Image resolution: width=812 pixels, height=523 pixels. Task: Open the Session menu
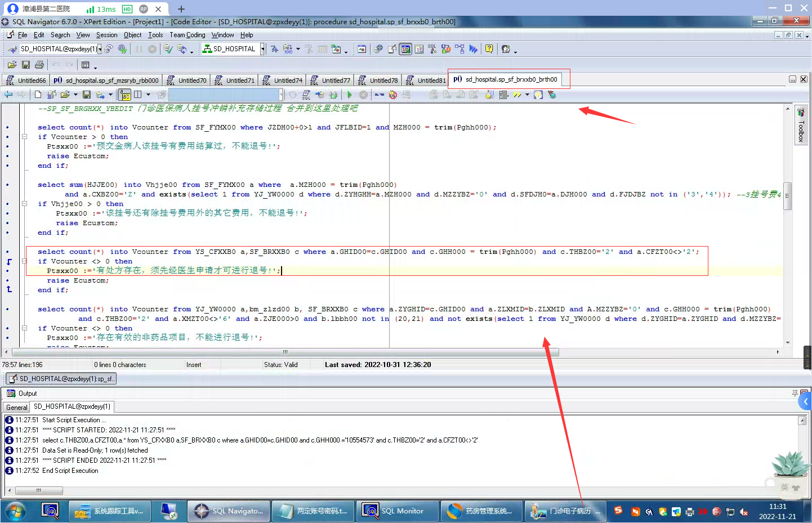click(106, 35)
